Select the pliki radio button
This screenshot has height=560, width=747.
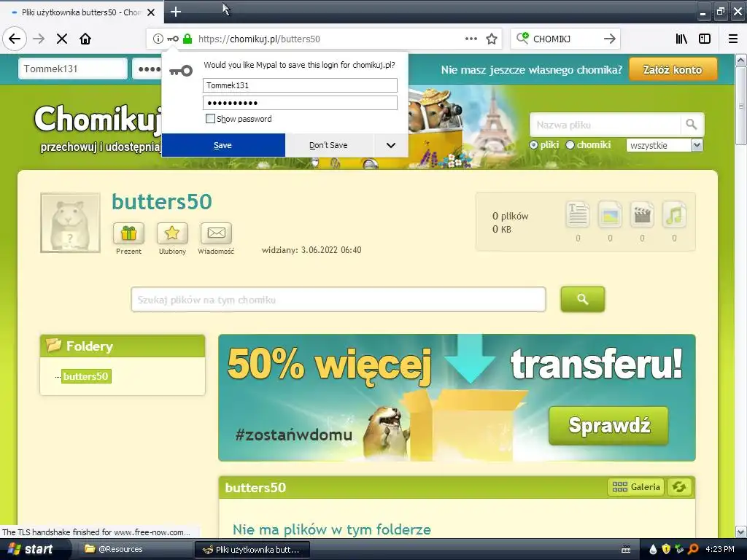[533, 145]
